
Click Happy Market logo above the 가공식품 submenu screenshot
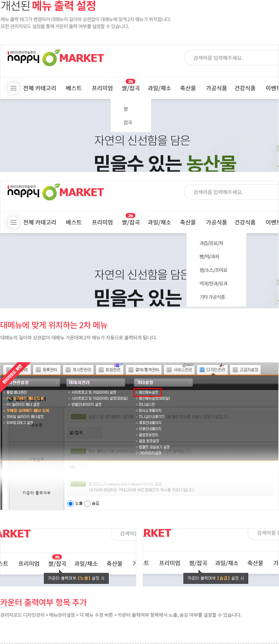[55, 192]
